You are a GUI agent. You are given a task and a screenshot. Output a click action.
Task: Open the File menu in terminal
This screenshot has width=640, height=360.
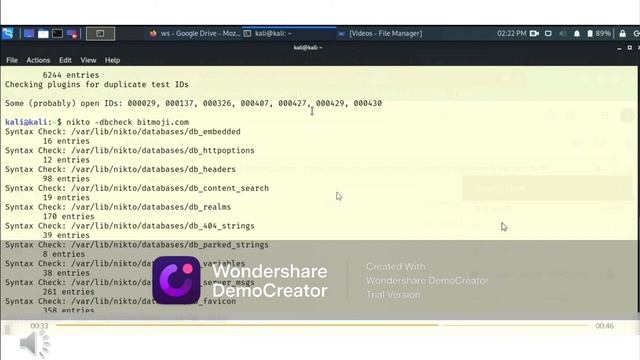12,60
